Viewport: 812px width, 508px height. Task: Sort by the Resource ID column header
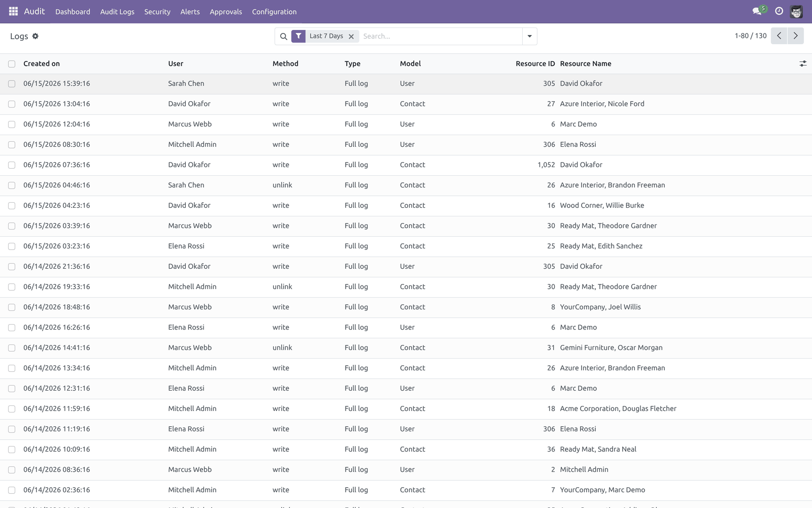pyautogui.click(x=535, y=63)
